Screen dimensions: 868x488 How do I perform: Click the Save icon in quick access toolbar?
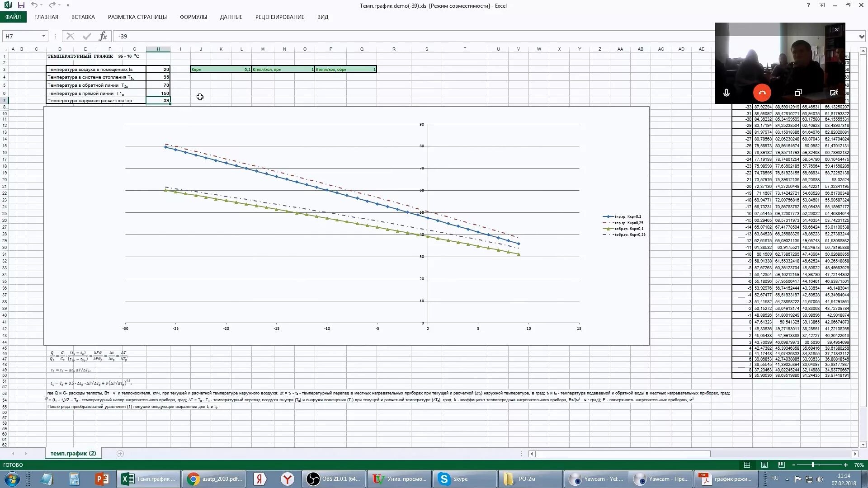tap(21, 5)
